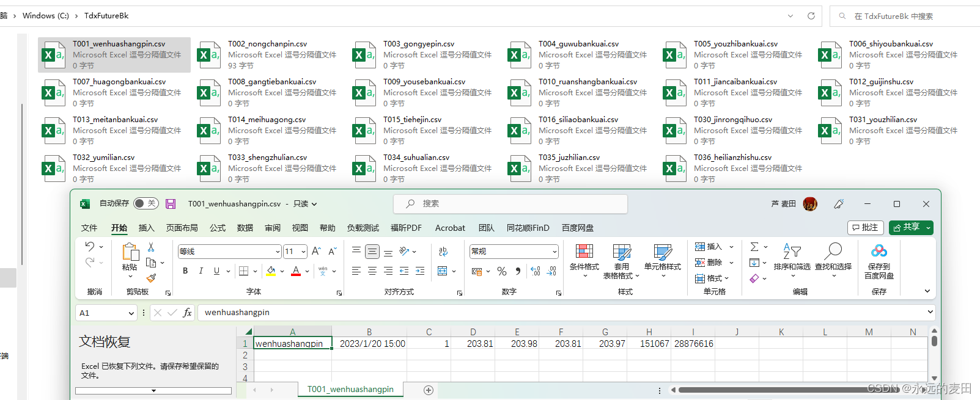Expand the formula bar chevron
Image resolution: width=980 pixels, height=400 pixels.
(930, 312)
